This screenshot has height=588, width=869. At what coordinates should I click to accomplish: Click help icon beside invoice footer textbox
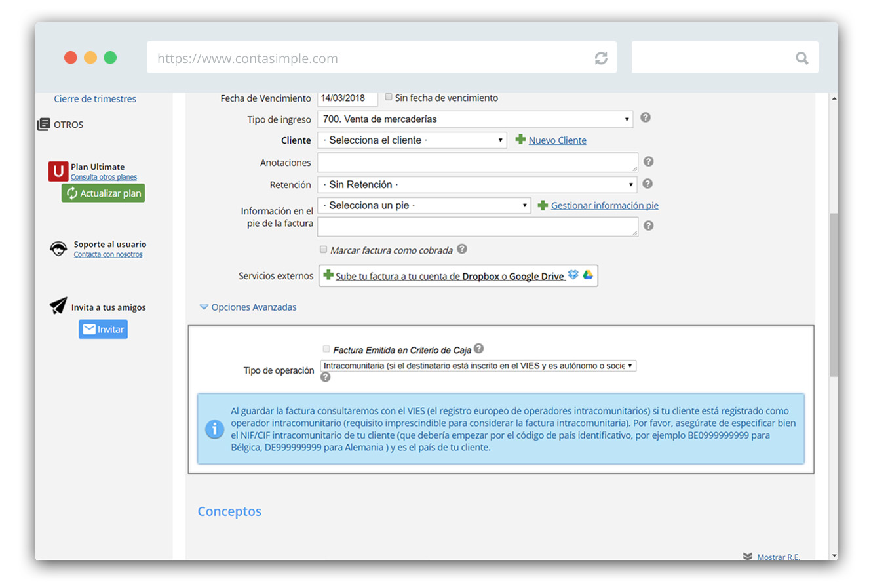click(x=648, y=225)
